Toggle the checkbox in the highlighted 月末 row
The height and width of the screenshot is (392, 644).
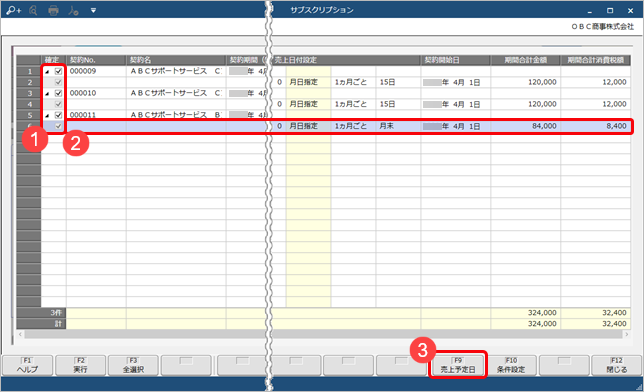click(58, 126)
